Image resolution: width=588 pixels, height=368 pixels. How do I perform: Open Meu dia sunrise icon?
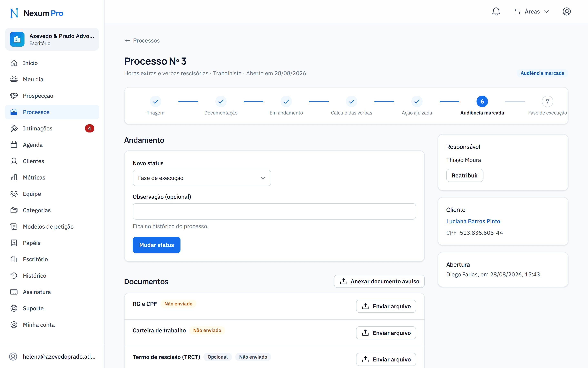(x=14, y=79)
